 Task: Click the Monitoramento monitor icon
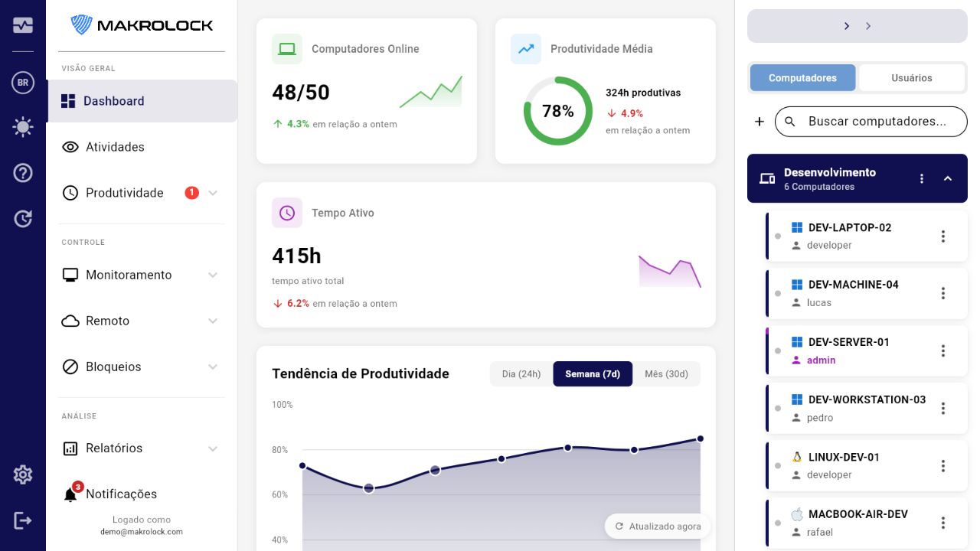click(70, 275)
